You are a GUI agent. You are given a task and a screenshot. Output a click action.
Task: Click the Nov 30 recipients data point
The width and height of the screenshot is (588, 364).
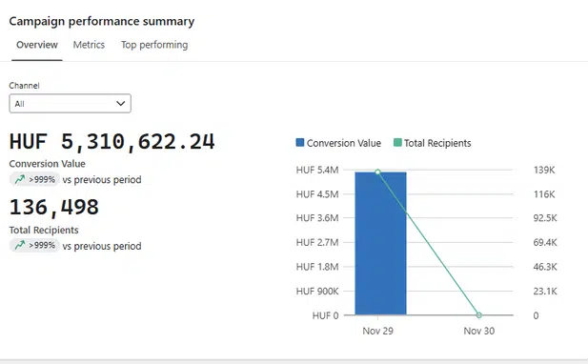[478, 315]
